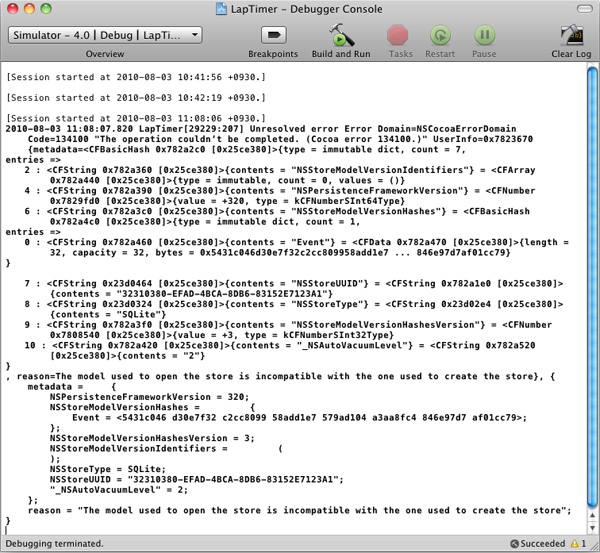Click the final reason = "The model used" line
Image resolution: width=600 pixels, height=553 pixels.
coord(300,511)
